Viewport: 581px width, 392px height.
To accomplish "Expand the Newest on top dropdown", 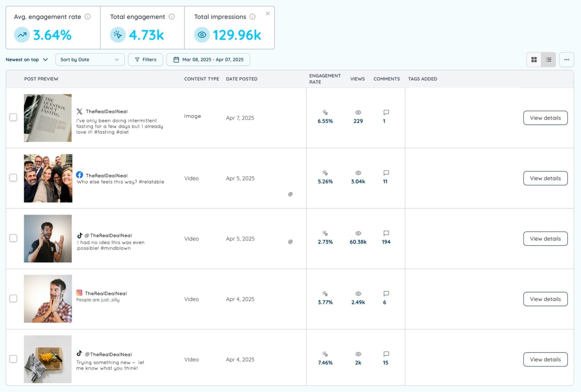I will point(27,60).
